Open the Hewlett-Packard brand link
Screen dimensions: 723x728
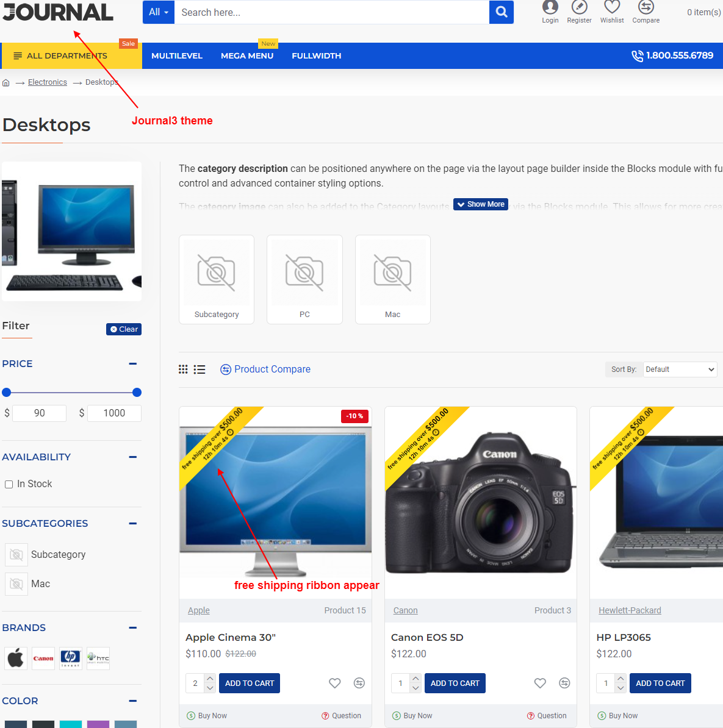pyautogui.click(x=630, y=610)
